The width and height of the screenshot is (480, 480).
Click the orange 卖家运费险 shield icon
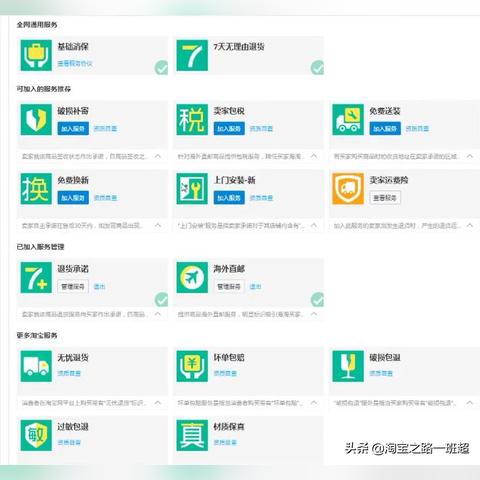(348, 189)
